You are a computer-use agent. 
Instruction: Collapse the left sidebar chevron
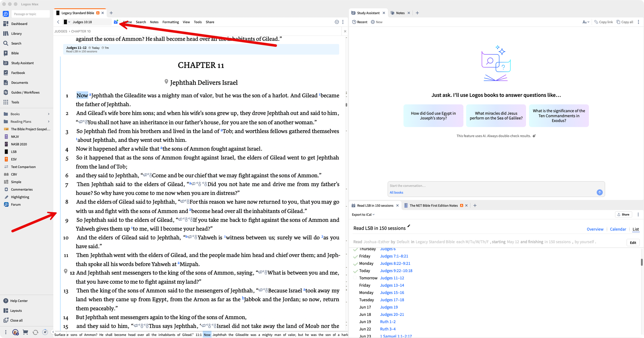click(x=53, y=332)
